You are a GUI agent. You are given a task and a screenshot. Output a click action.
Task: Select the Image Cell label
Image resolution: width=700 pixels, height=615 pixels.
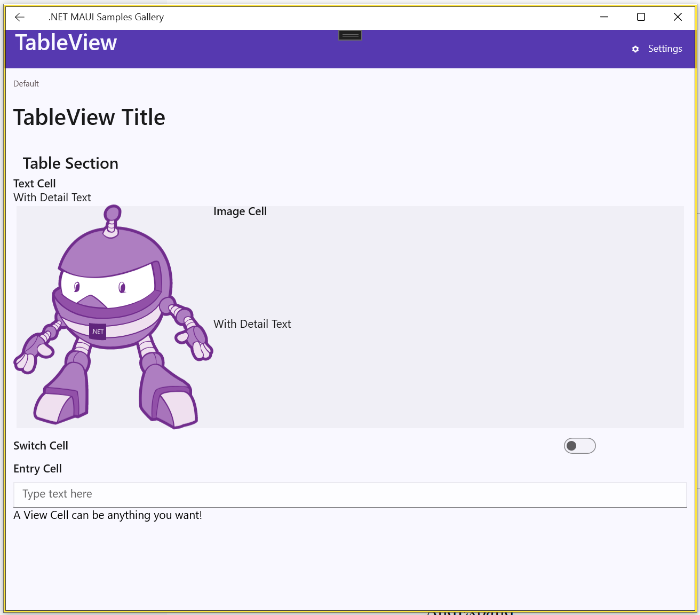(240, 211)
